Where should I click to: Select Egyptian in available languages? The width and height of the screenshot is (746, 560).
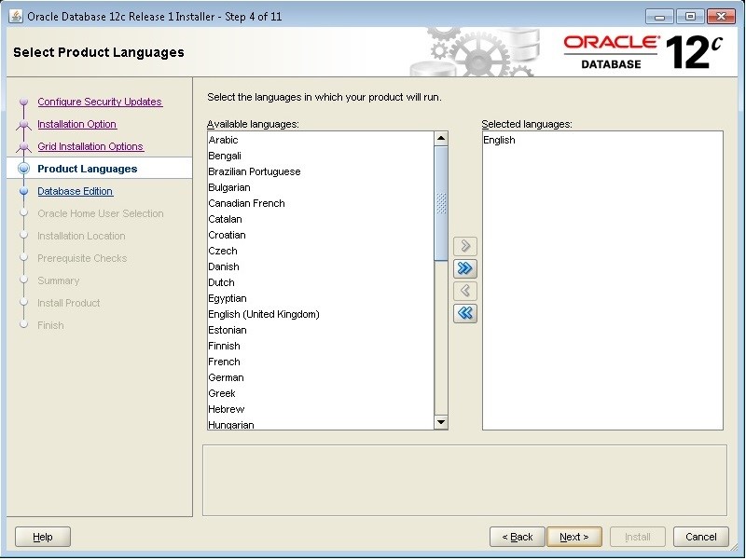(321, 298)
